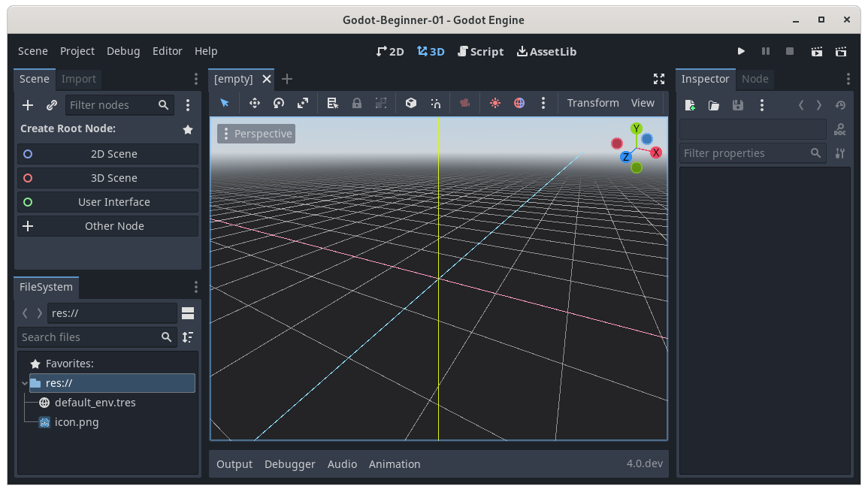Toggle preview sunlight in viewport toolbar
Screen dimensions: 868x492
[494, 103]
